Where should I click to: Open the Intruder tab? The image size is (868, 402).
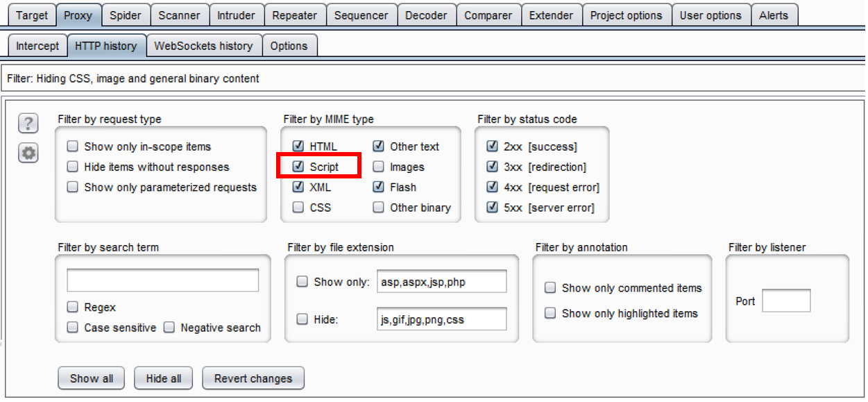(x=235, y=15)
